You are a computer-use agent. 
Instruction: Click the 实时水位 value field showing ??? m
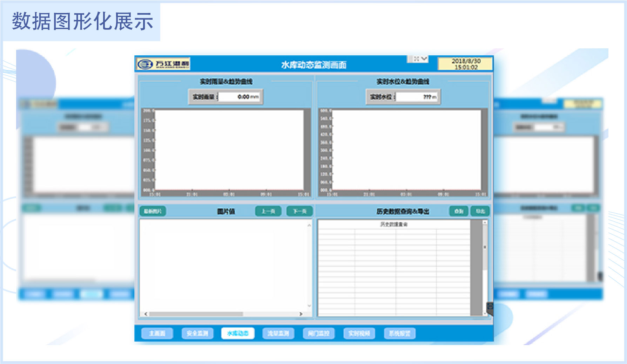[417, 97]
